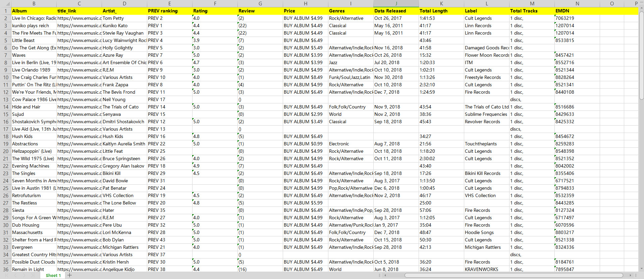Viewport: 644px width, 279px height.
Task: Select the Jul 20, 2018 release date cell
Action: coord(396,62)
